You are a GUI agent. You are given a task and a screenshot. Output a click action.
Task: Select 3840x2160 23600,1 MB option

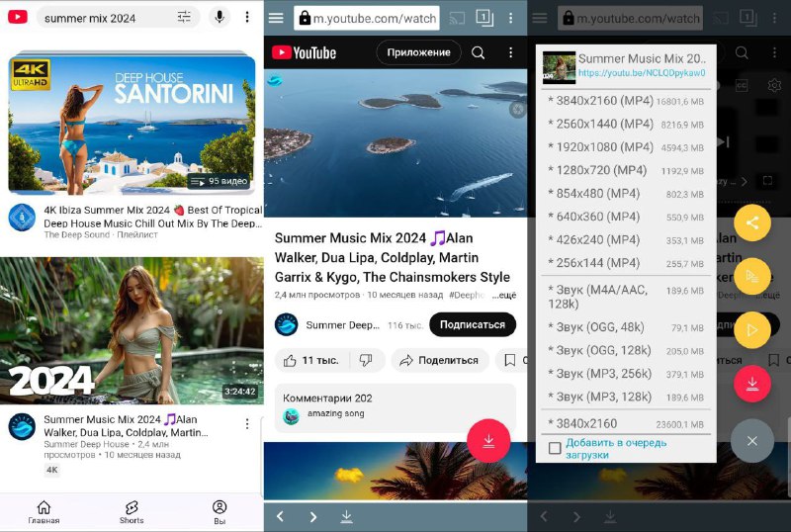[x=626, y=424]
